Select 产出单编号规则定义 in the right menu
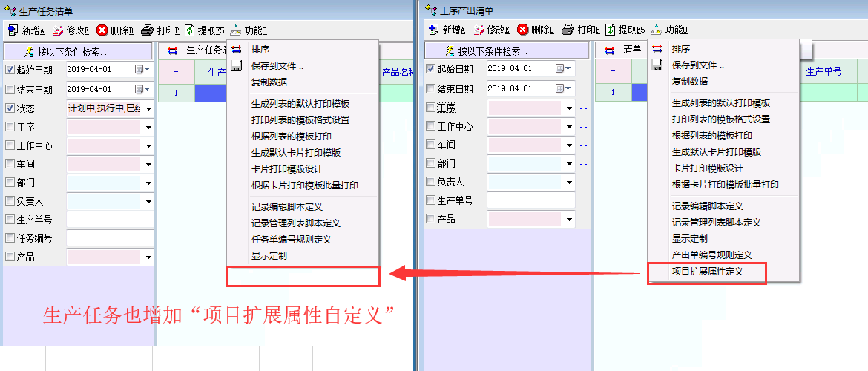This screenshot has width=868, height=371. click(x=711, y=255)
